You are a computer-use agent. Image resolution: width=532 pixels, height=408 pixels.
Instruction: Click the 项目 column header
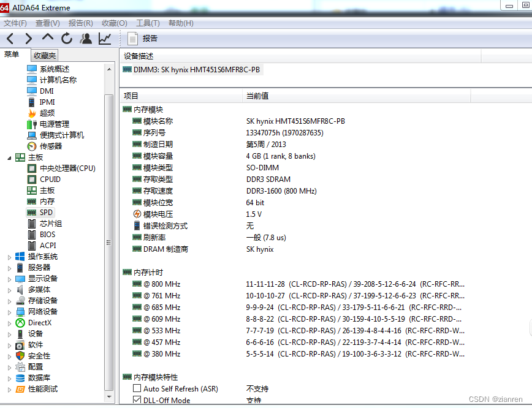[x=181, y=96]
